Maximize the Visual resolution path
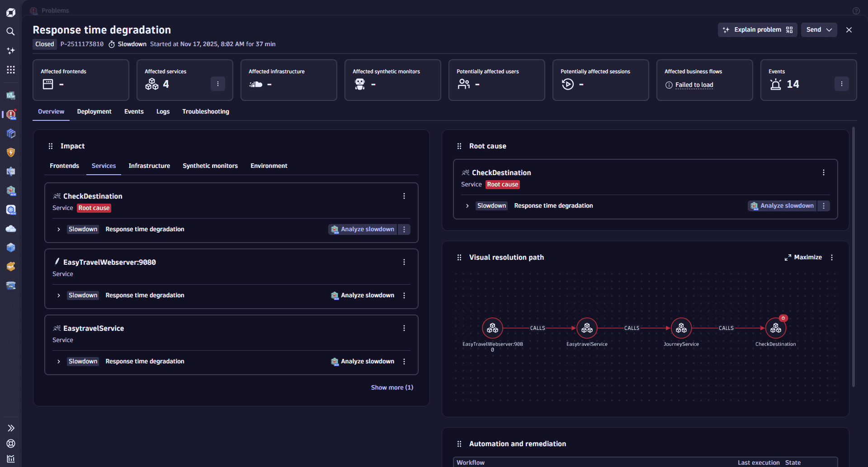This screenshot has width=868, height=467. [x=803, y=257]
